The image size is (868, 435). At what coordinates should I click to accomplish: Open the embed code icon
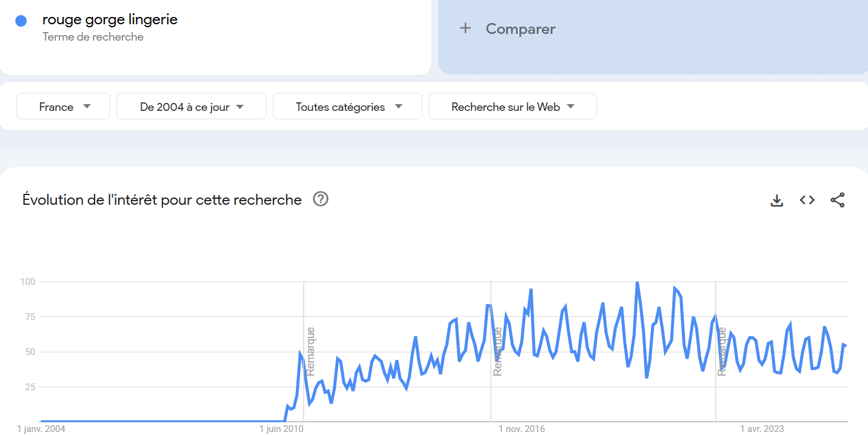point(807,200)
